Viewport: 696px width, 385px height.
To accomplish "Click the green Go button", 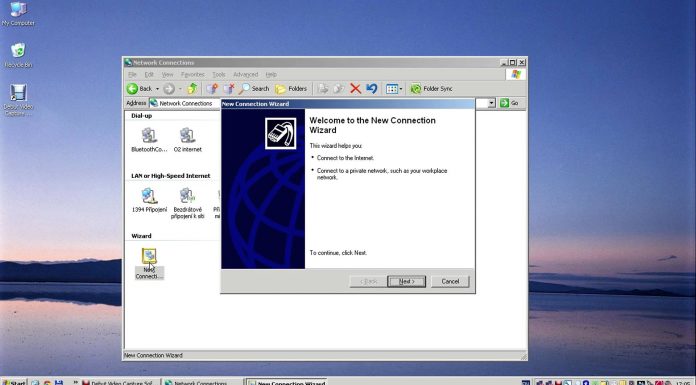I will 509,103.
